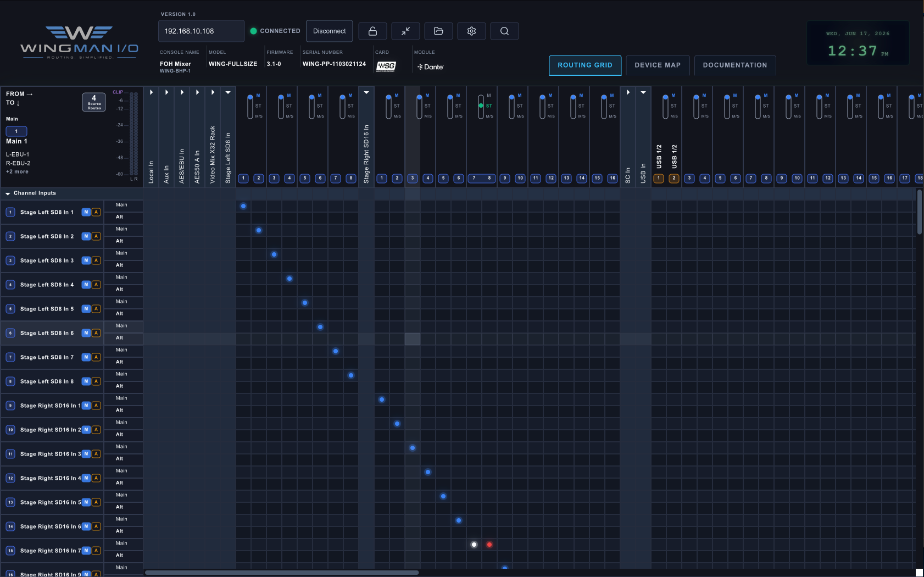Open the Device Map tab

click(x=658, y=65)
